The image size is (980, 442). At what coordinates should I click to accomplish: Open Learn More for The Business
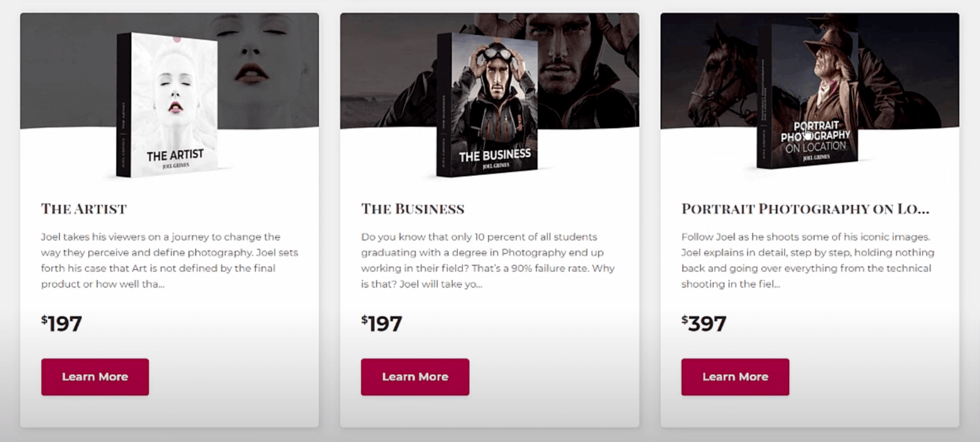click(x=415, y=377)
